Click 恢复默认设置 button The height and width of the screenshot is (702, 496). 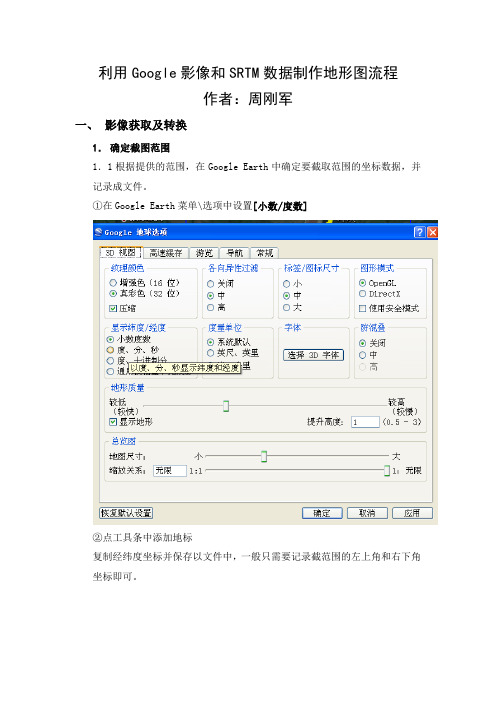[126, 513]
